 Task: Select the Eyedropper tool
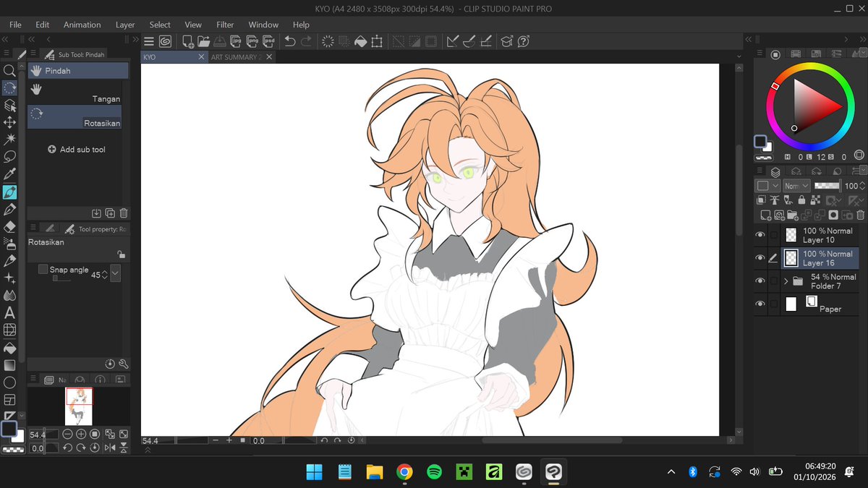pos(9,174)
